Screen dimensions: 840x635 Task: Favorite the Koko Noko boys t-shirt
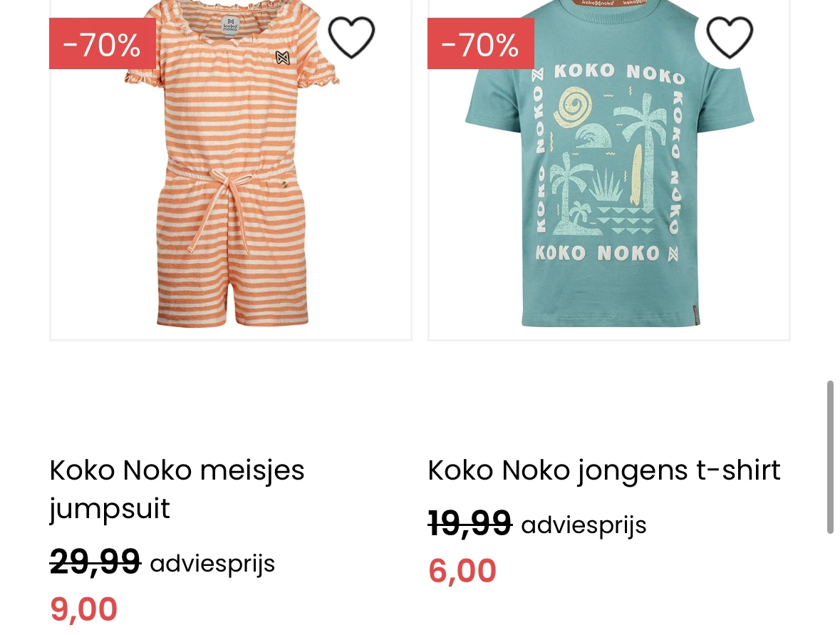pyautogui.click(x=729, y=37)
